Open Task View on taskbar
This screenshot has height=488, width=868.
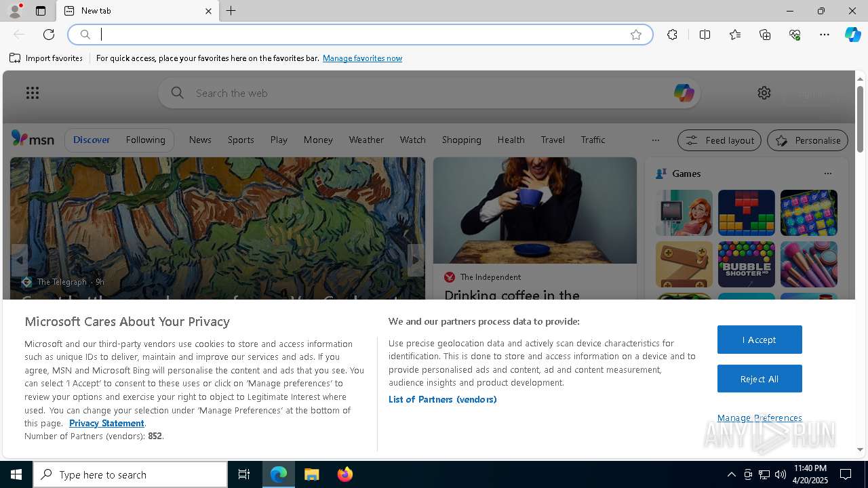click(x=244, y=474)
